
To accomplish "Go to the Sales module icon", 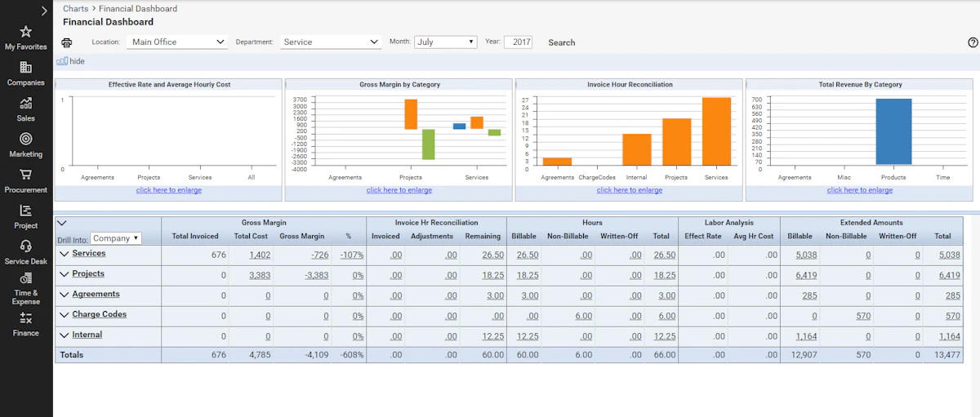I will [x=26, y=104].
